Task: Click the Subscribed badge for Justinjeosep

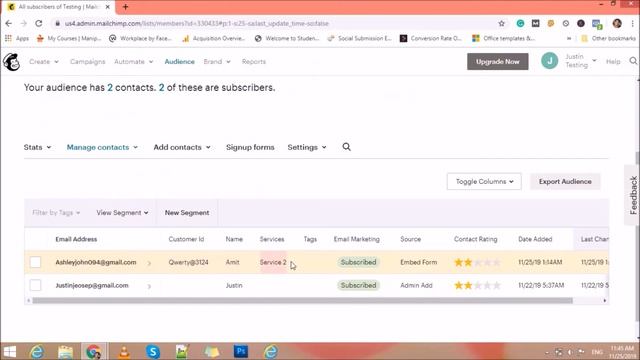Action: click(358, 285)
